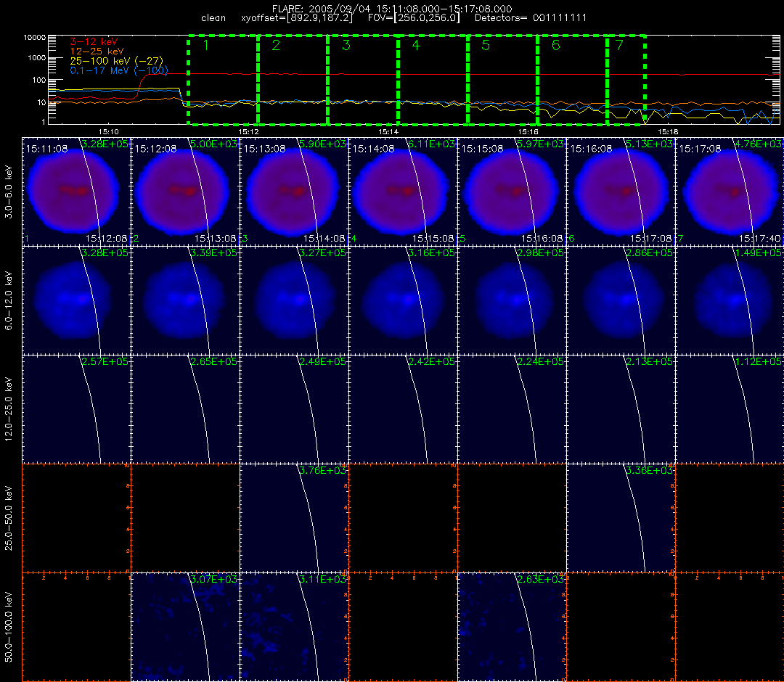Click the 25-100 keV (-27) legend entry
Image resolution: width=784 pixels, height=682 pixels.
(x=116, y=61)
